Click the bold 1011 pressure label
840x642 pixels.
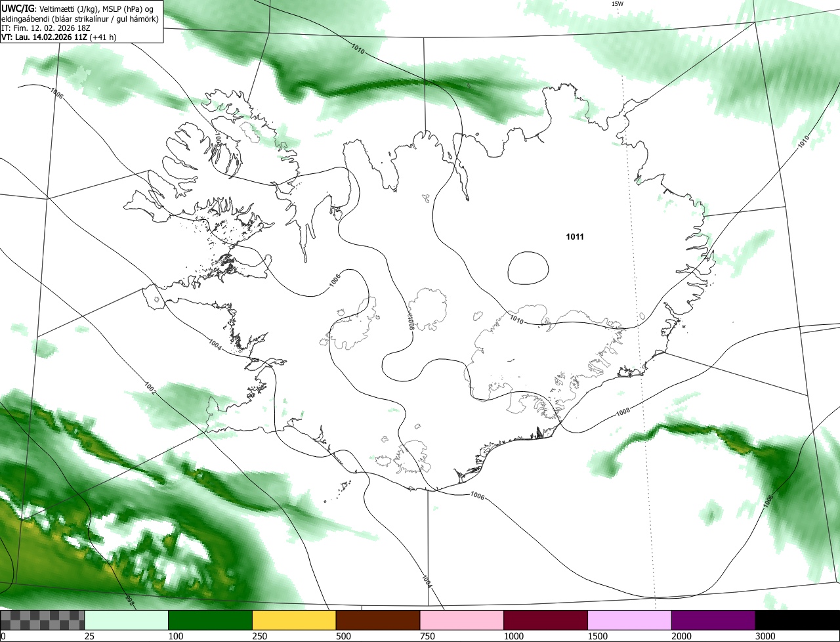(575, 236)
